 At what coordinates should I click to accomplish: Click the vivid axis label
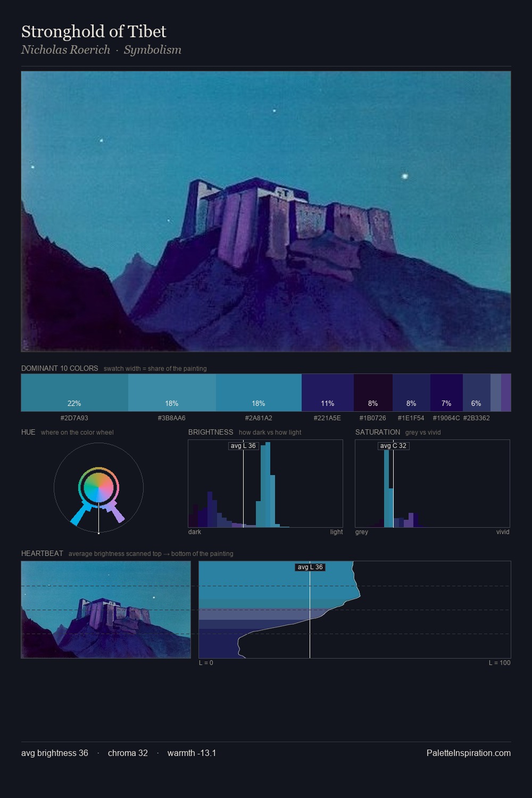[x=503, y=532]
